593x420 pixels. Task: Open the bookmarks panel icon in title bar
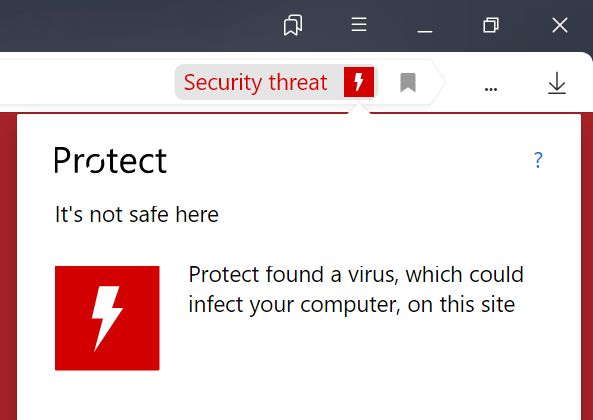(293, 25)
